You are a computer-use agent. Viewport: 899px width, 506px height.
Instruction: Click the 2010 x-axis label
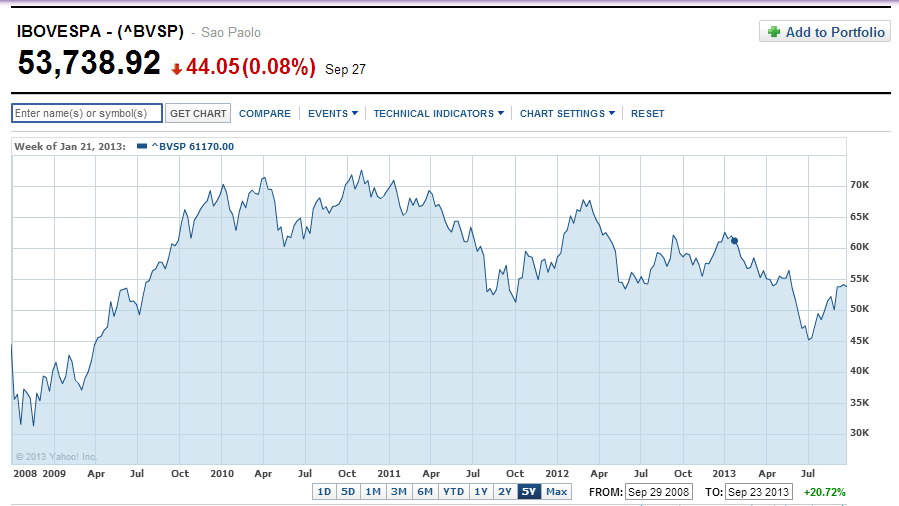[222, 473]
